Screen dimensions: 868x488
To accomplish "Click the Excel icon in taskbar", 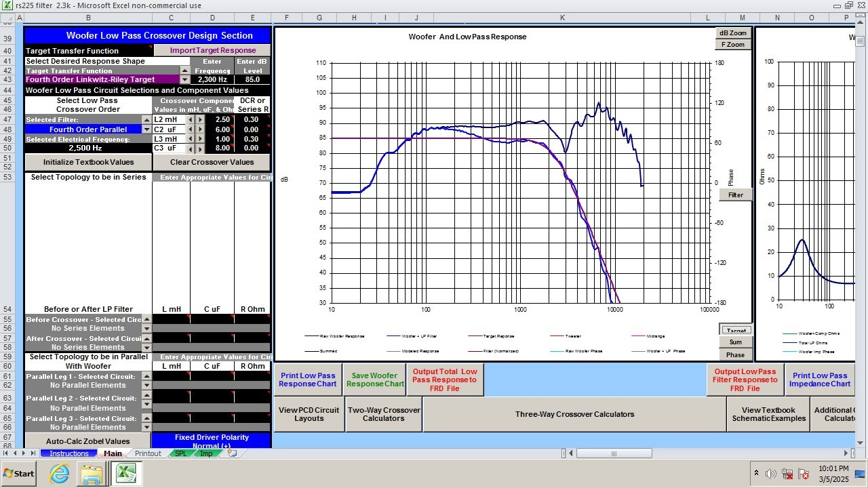I will [x=127, y=473].
